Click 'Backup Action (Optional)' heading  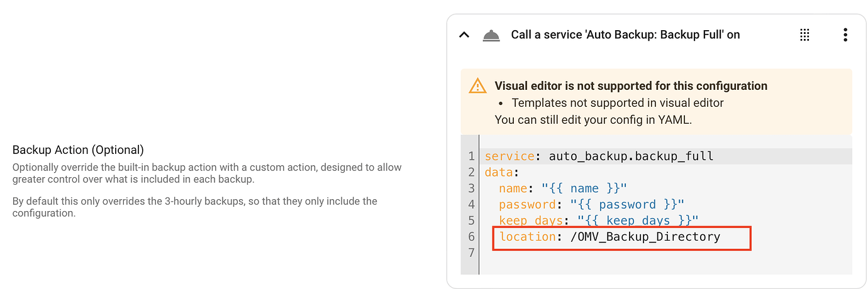click(x=78, y=150)
